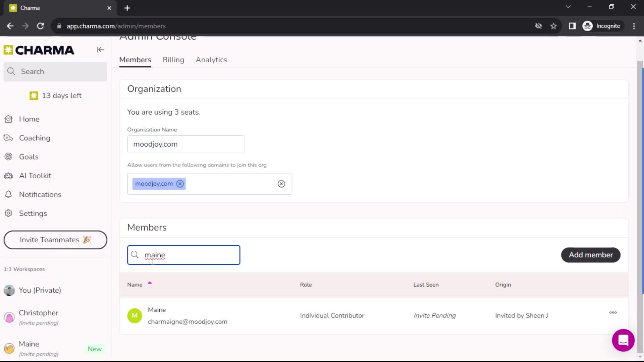The image size is (644, 362).
Task: Open Christopher workspace
Action: (38, 317)
